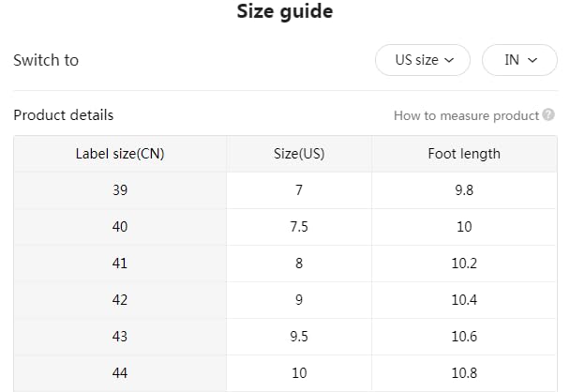Image resolution: width=570 pixels, height=392 pixels.
Task: Select the label size 40 cell
Action: (120, 227)
